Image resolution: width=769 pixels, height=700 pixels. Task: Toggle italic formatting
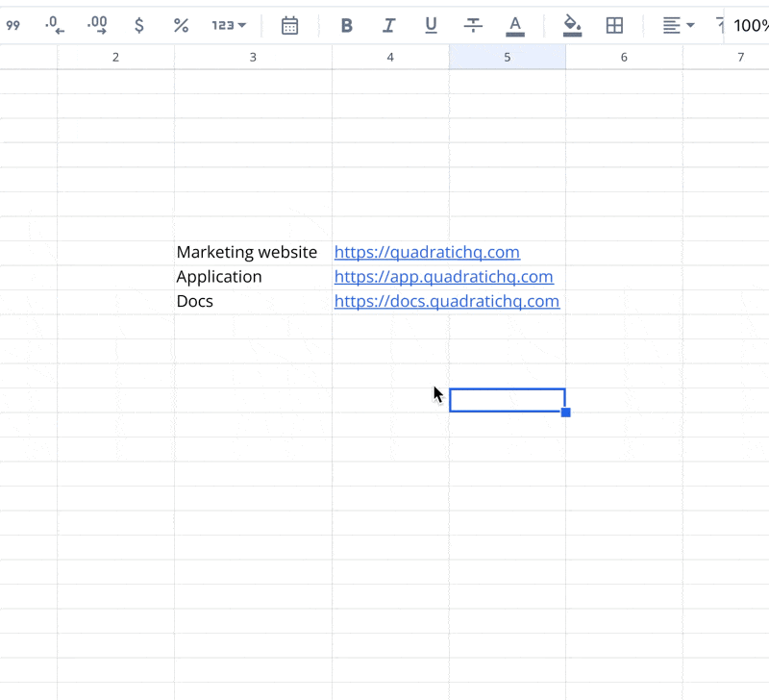[x=389, y=25]
